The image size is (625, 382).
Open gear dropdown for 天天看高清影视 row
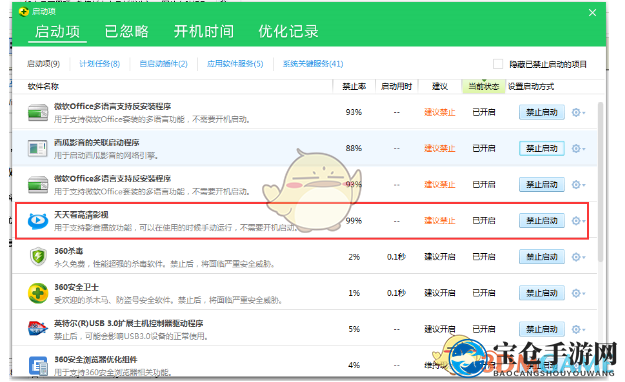point(578,221)
